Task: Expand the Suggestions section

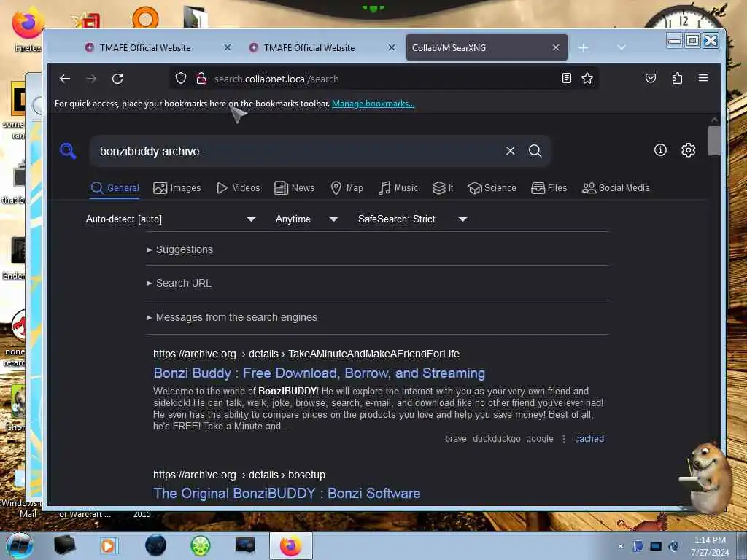Action: coord(180,249)
